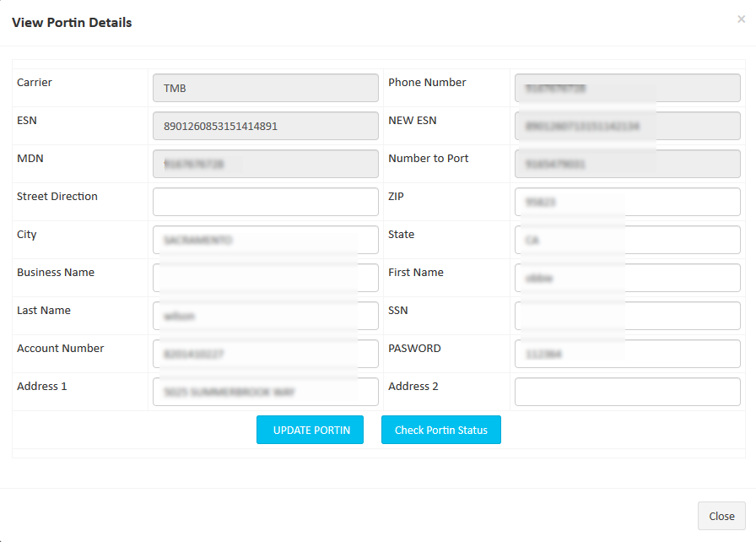The width and height of the screenshot is (756, 542).
Task: Focus the Number to Port field
Action: tap(628, 164)
